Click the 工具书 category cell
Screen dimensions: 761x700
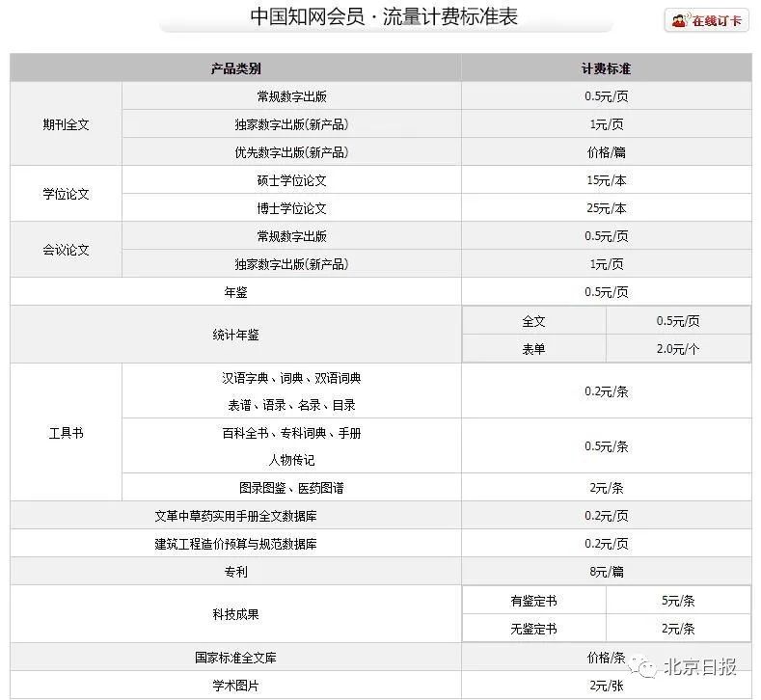click(66, 433)
